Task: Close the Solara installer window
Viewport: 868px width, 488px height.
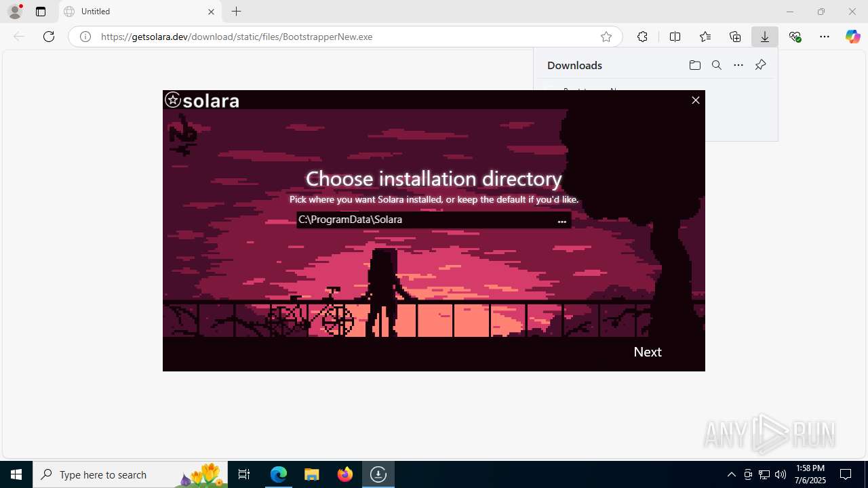Action: [695, 100]
